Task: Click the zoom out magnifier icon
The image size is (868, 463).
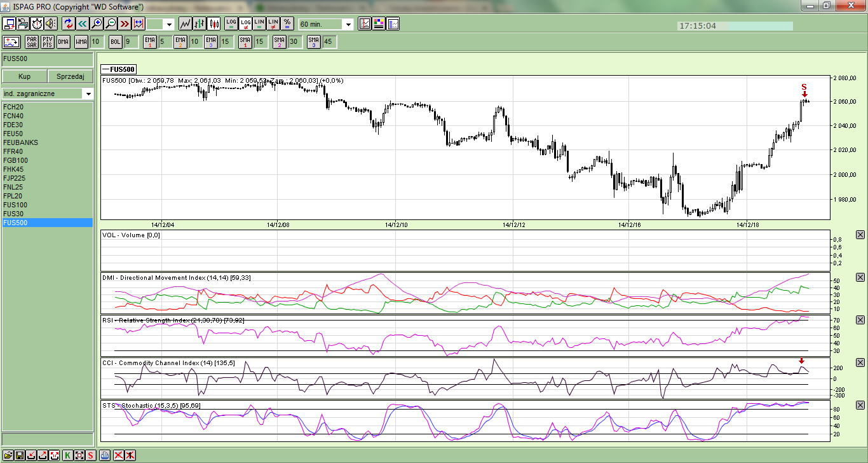Action: tap(111, 24)
